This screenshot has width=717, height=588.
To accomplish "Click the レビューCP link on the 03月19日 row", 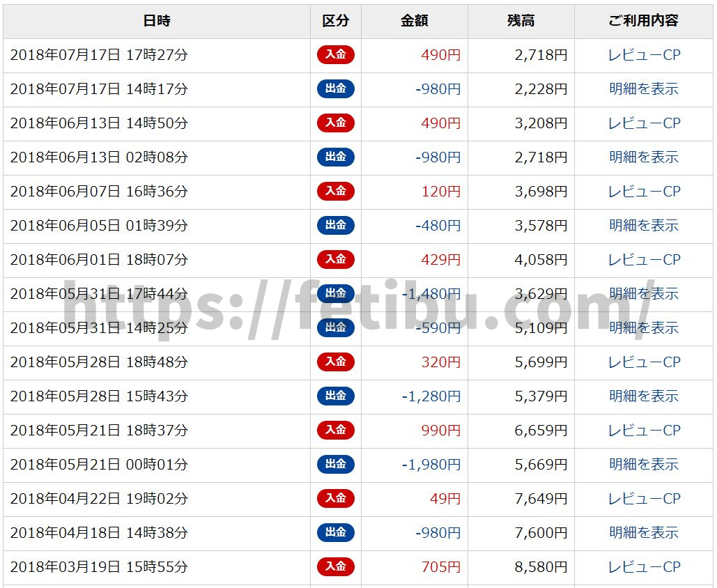I will [x=644, y=567].
